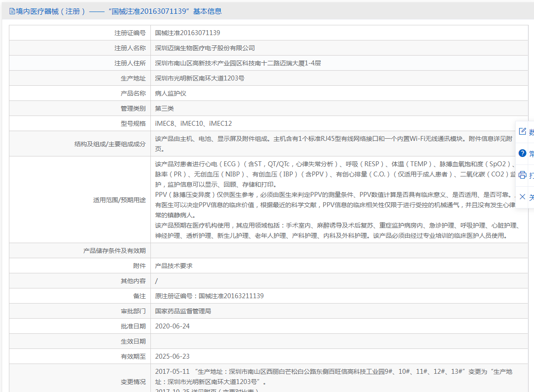Click the 变更情况 row label

(x=133, y=381)
